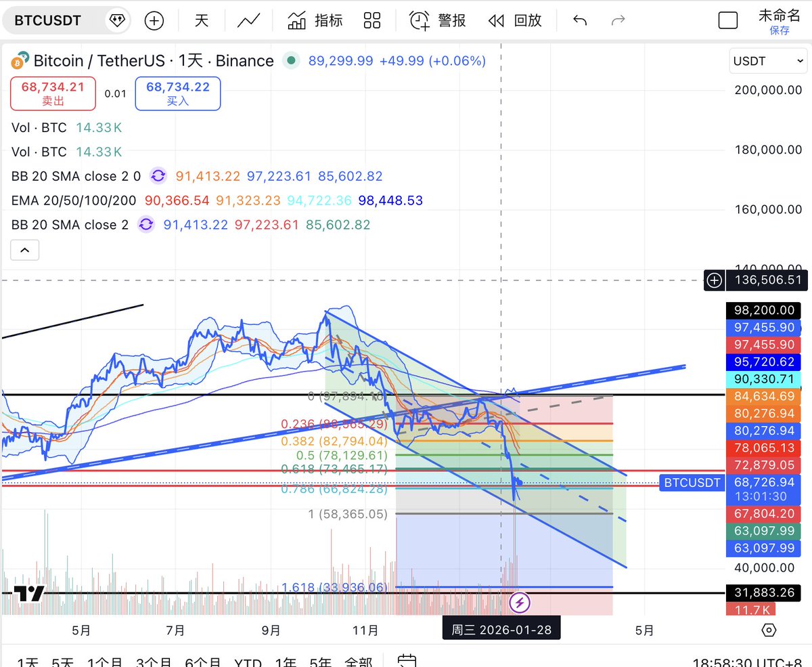Image resolution: width=812 pixels, height=667 pixels.
Task: Click the TradingView logo on the chart
Action: [30, 595]
